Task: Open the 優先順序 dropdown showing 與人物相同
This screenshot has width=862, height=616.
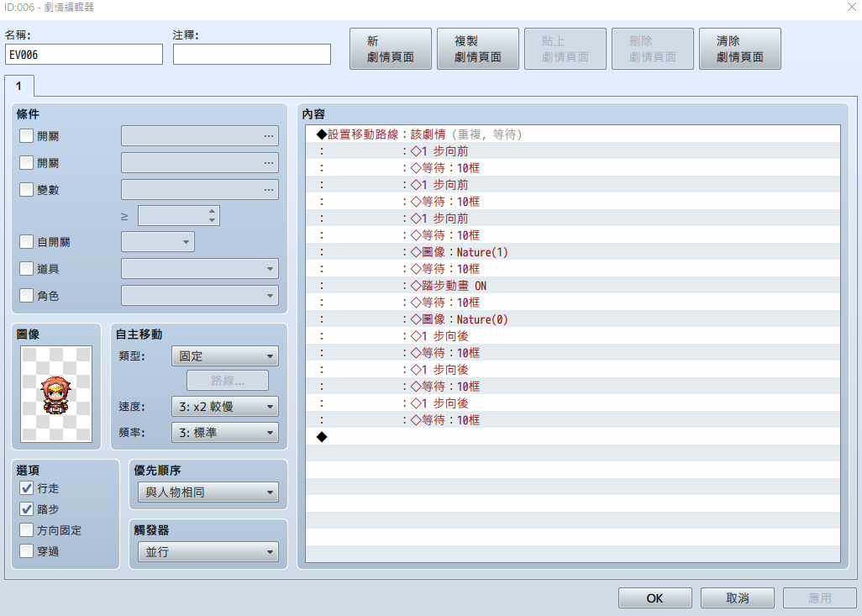Action: [x=208, y=492]
